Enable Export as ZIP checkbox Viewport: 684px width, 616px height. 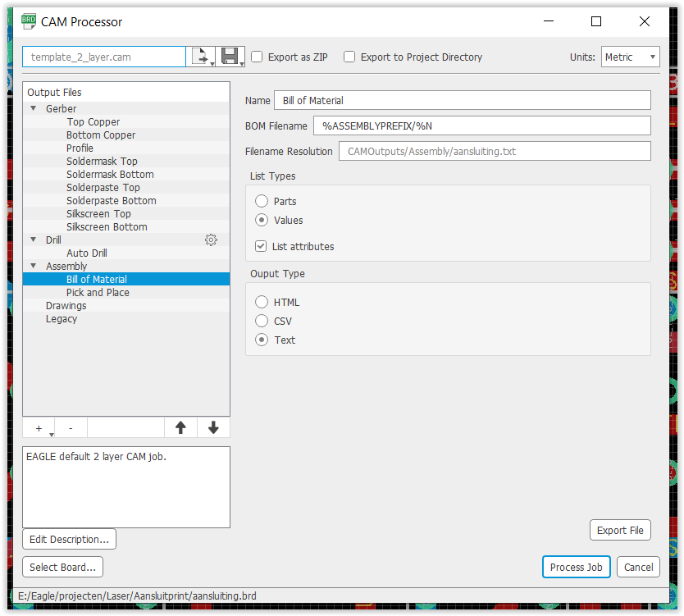pos(257,57)
